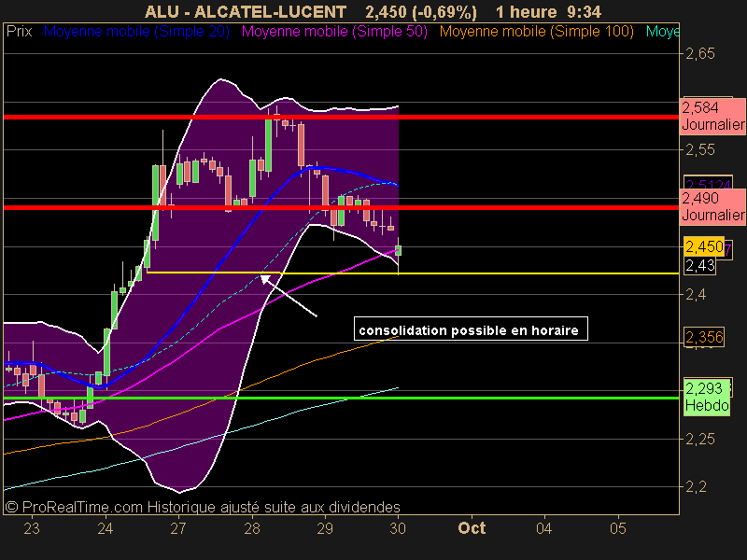This screenshot has width=747, height=560.
Task: Click the 2,4 price axis label
Action: [696, 295]
